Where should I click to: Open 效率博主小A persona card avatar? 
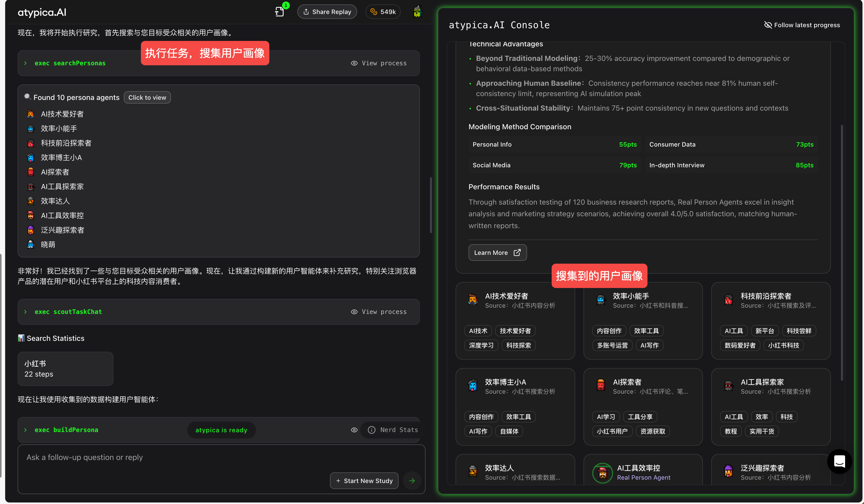(x=473, y=386)
